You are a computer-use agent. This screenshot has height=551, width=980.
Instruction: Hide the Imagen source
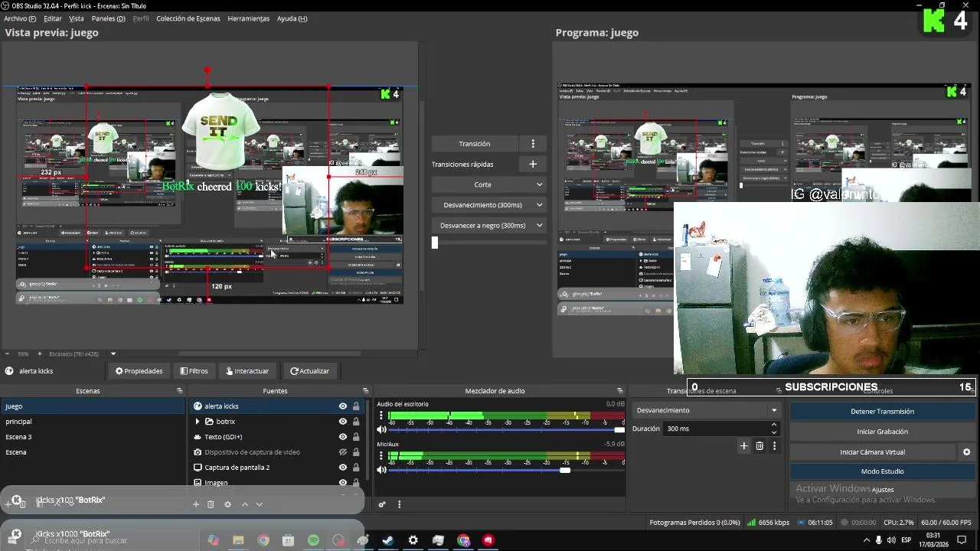(343, 483)
